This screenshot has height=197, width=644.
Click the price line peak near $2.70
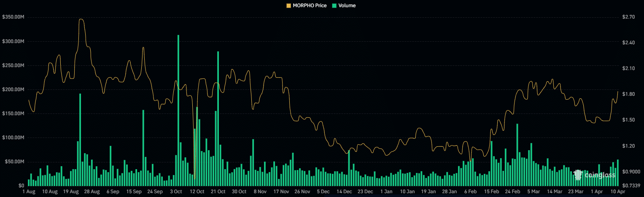click(x=81, y=19)
